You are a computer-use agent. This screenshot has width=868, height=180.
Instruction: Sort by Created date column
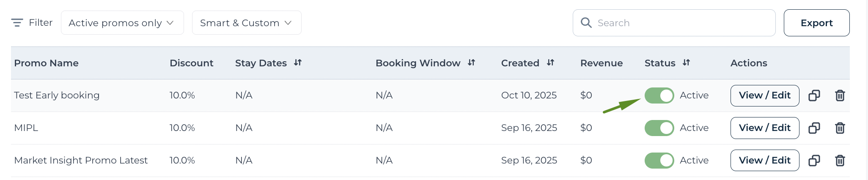tap(550, 63)
